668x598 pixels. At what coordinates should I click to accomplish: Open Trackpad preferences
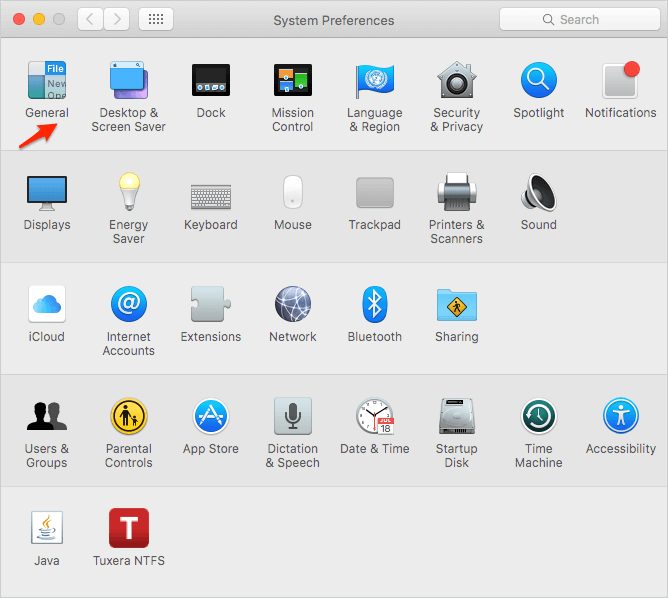(x=374, y=193)
